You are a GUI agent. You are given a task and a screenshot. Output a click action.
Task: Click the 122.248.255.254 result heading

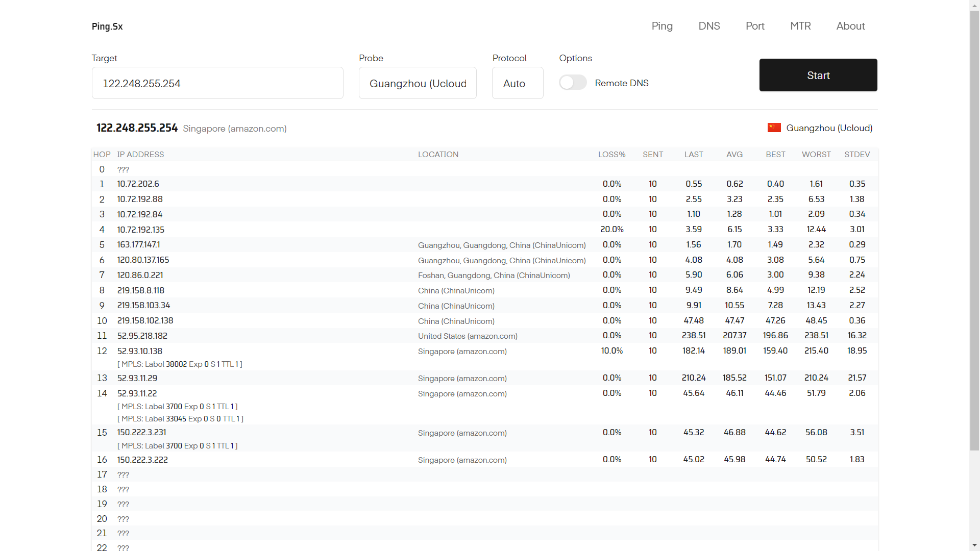tap(137, 128)
